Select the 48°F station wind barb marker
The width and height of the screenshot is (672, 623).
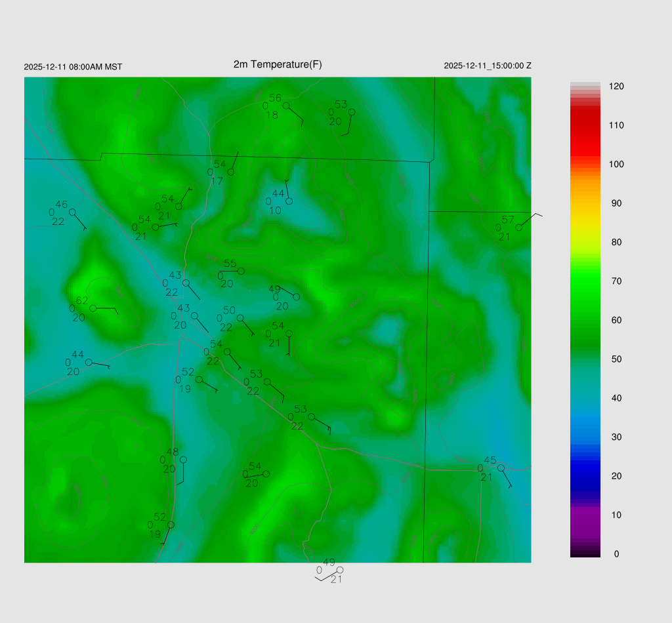click(x=183, y=460)
